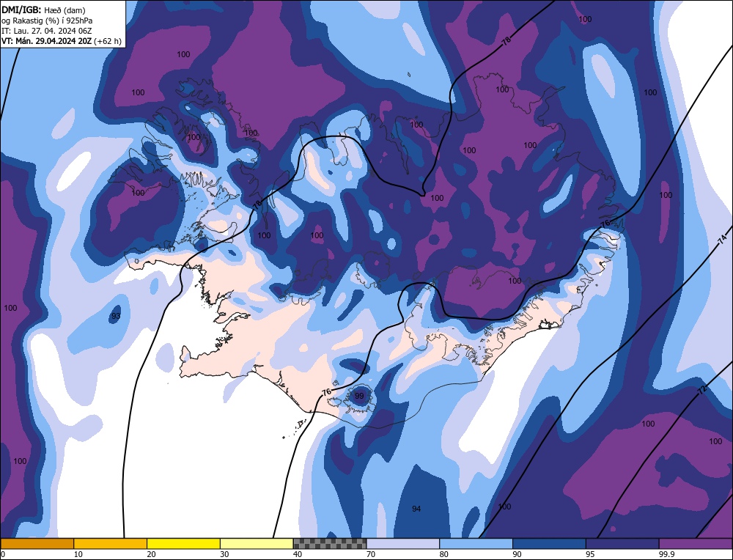
Task: Click the title text "DMI/IGB: Hæð (dam)"
Action: point(43,10)
